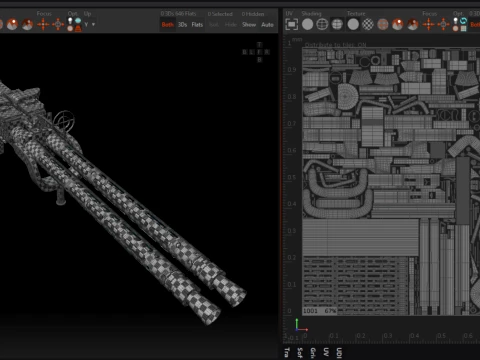Select Flats display mode
The height and width of the screenshot is (360, 480).
(197, 25)
